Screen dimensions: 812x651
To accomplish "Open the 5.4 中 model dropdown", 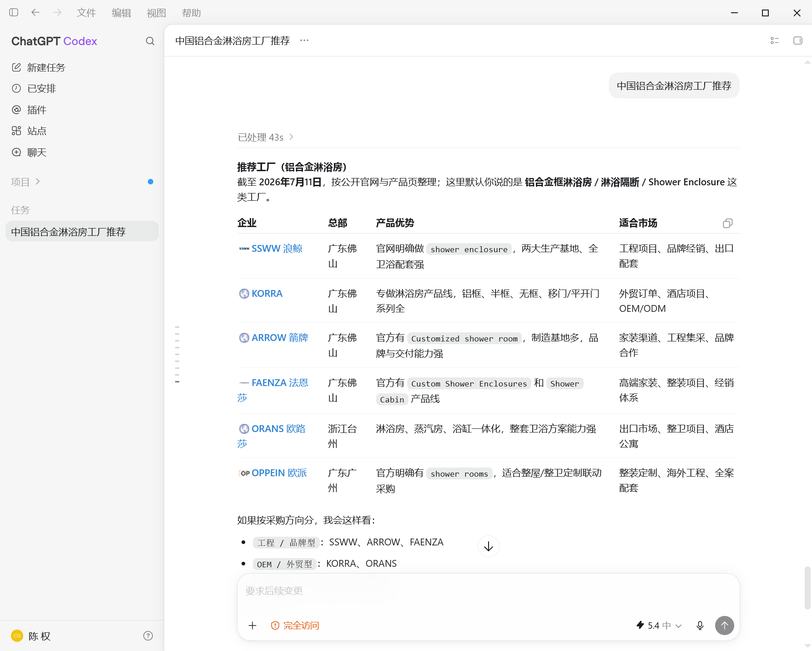I will click(x=659, y=626).
